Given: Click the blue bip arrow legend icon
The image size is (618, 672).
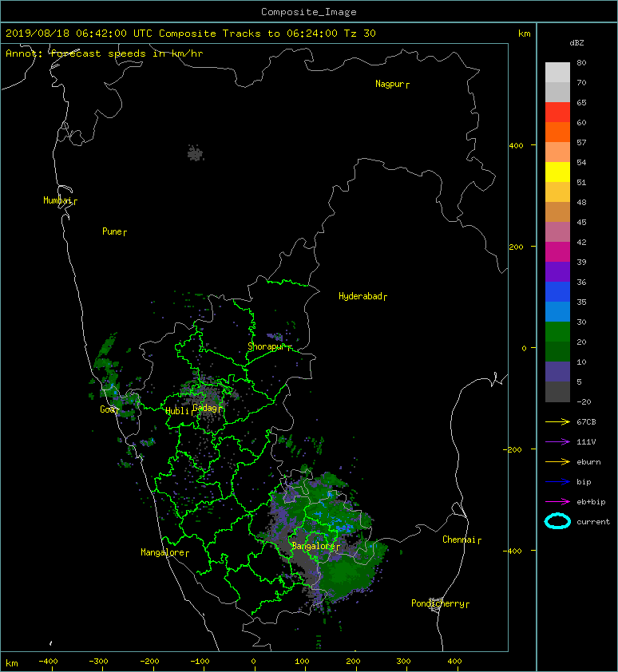Looking at the screenshot, I should pyautogui.click(x=557, y=482).
